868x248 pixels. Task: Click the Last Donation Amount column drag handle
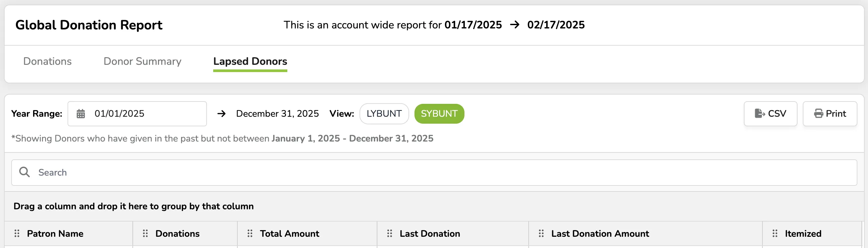(x=541, y=233)
